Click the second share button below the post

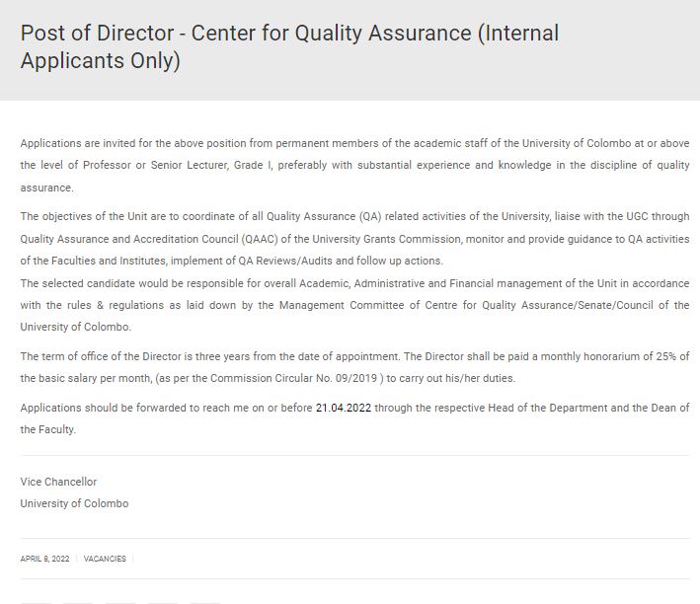[x=78, y=602]
